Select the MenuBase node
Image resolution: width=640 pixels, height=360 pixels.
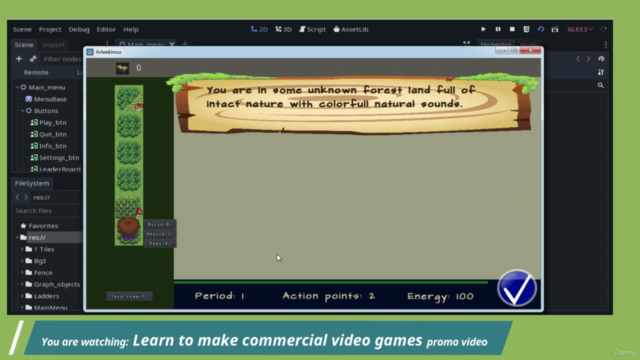50,99
